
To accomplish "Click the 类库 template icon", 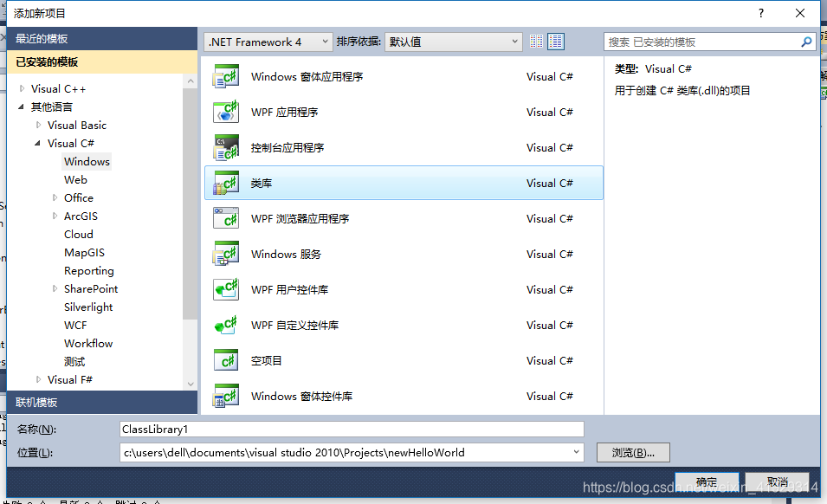I will click(226, 183).
